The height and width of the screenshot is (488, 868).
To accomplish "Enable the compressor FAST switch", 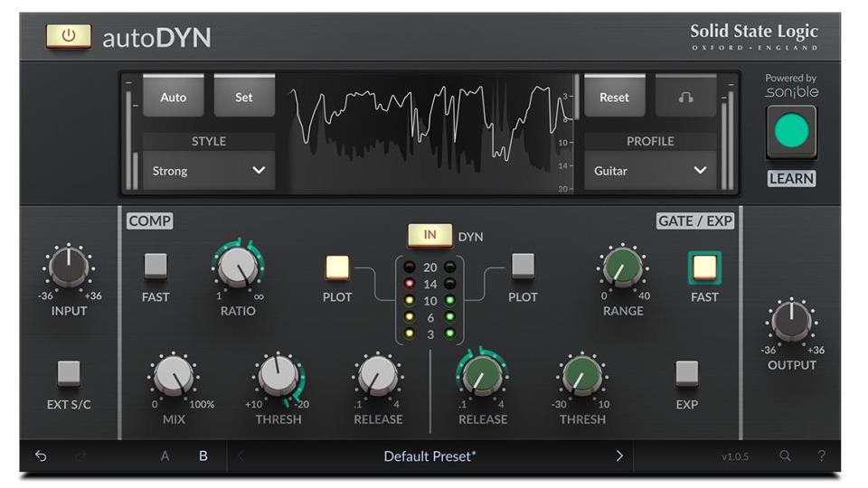I will tap(156, 266).
